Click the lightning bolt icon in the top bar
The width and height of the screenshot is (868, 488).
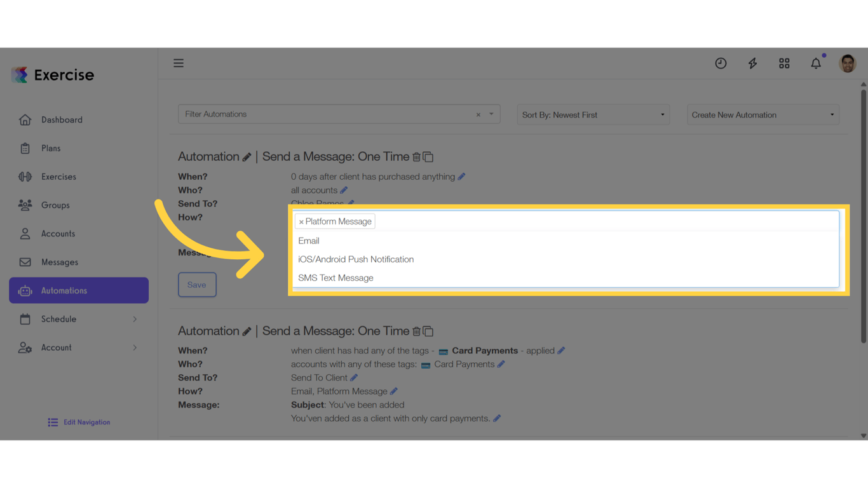tap(752, 63)
